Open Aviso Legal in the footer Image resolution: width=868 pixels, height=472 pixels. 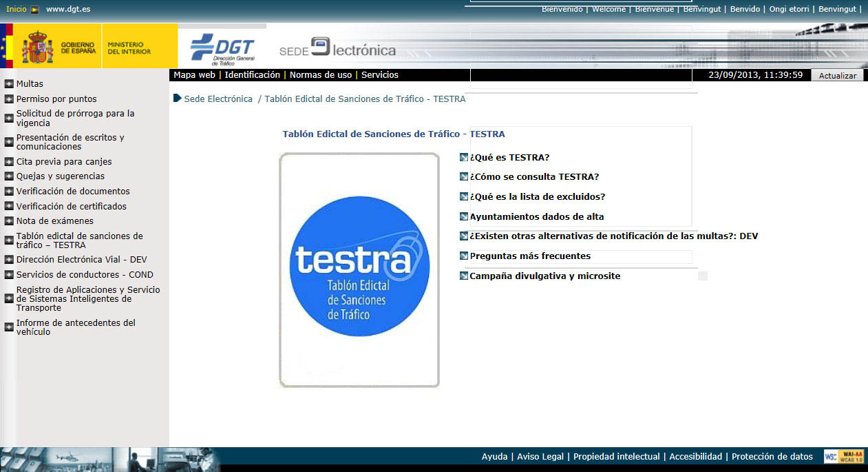[540, 457]
